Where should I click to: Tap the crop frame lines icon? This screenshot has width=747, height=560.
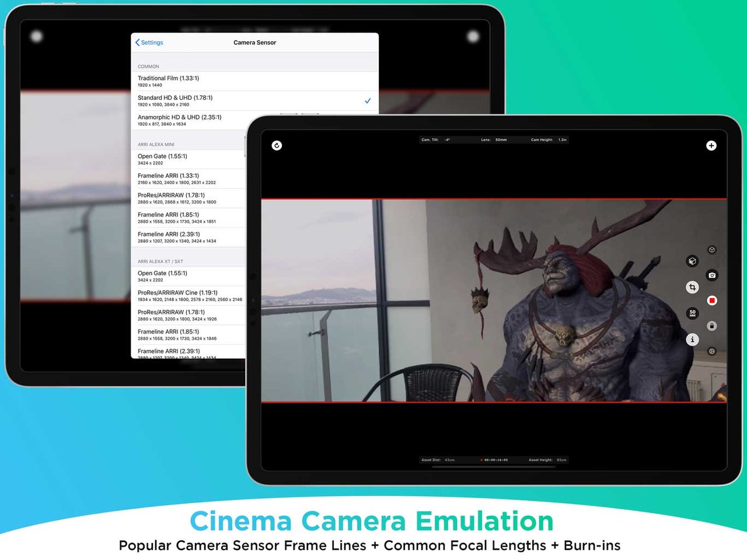coord(692,287)
